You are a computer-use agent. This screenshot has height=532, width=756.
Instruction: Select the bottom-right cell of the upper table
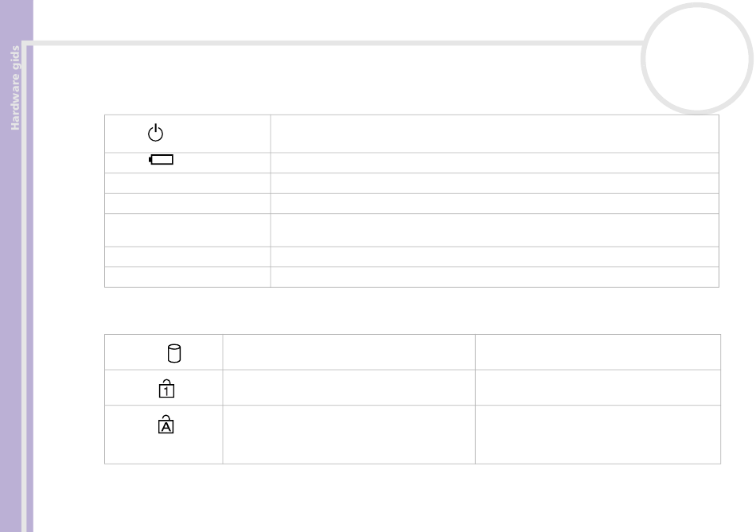495,277
